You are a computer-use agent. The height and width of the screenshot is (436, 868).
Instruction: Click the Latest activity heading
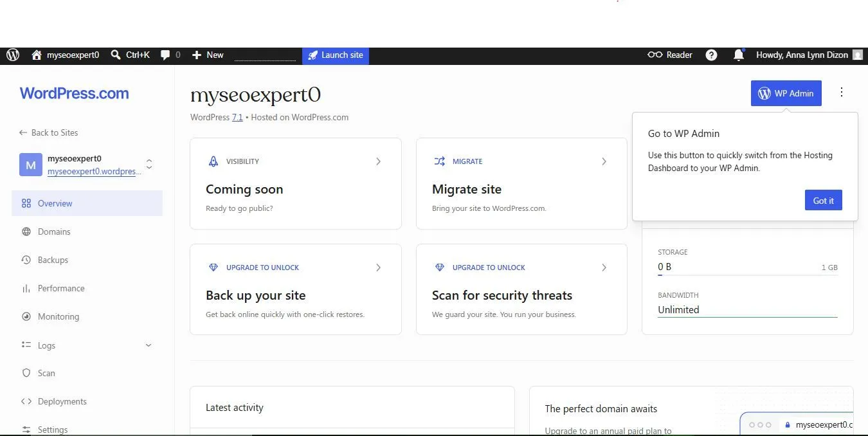[x=235, y=408]
